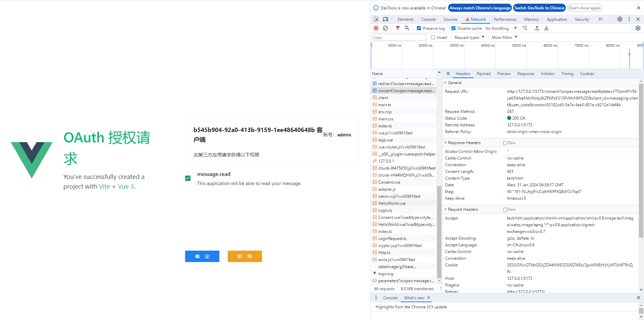Click the inspect element picker icon
644x320 pixels.
pyautogui.click(x=376, y=19)
